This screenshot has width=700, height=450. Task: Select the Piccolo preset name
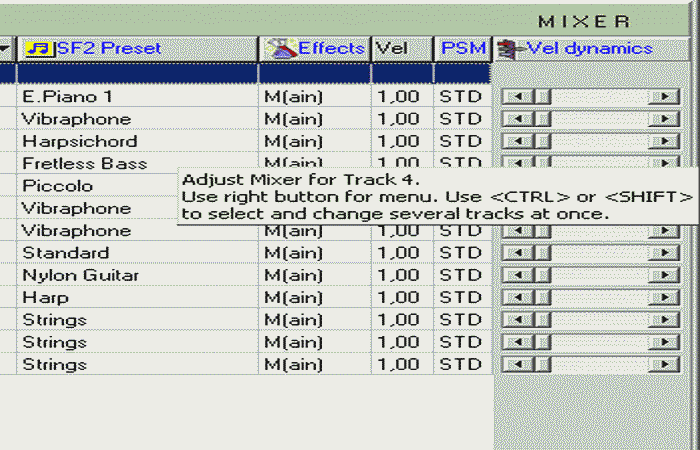coord(58,186)
